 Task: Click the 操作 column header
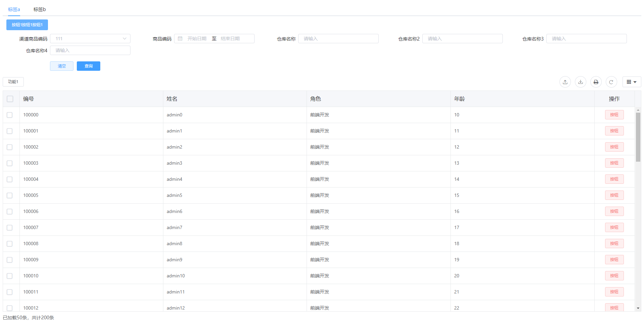tap(614, 99)
